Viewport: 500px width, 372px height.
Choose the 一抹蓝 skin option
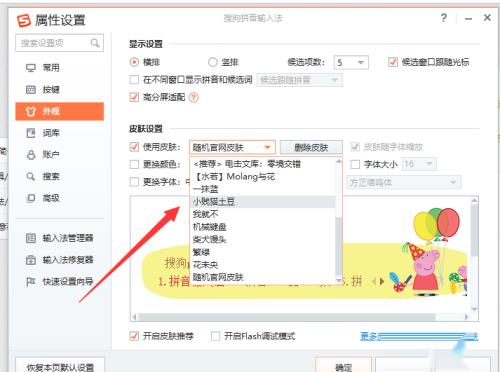[x=262, y=189]
